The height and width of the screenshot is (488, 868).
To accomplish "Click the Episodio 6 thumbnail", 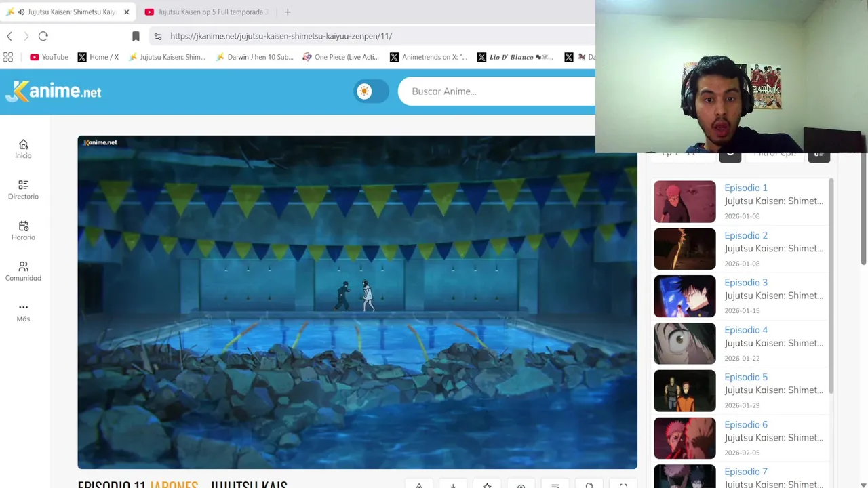I will (x=684, y=439).
